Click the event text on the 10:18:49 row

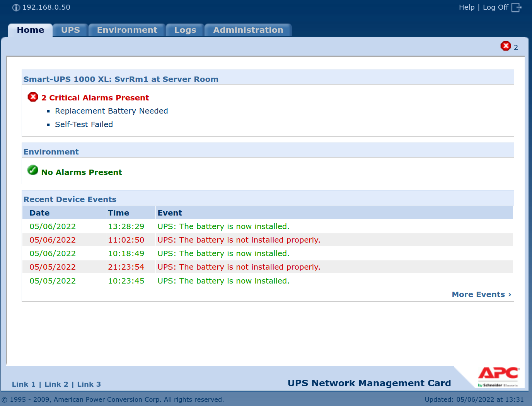pos(223,253)
